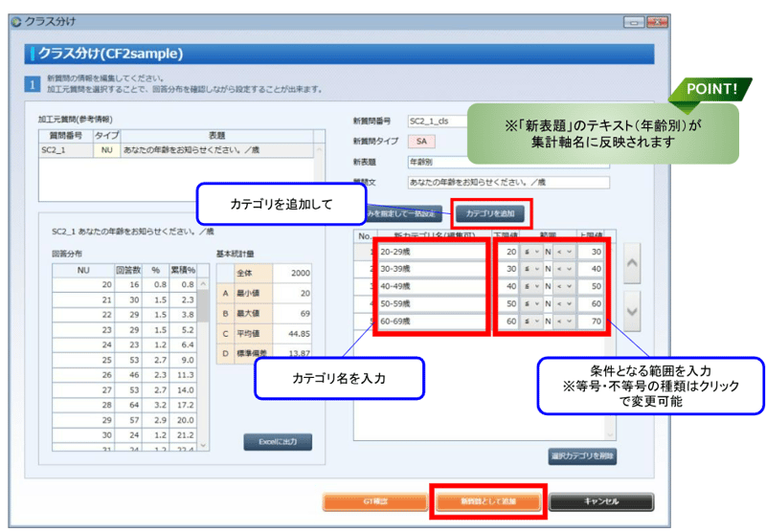Click the 新質問タイプ SA type badge
Screen dimensions: 766x532
(x=421, y=142)
